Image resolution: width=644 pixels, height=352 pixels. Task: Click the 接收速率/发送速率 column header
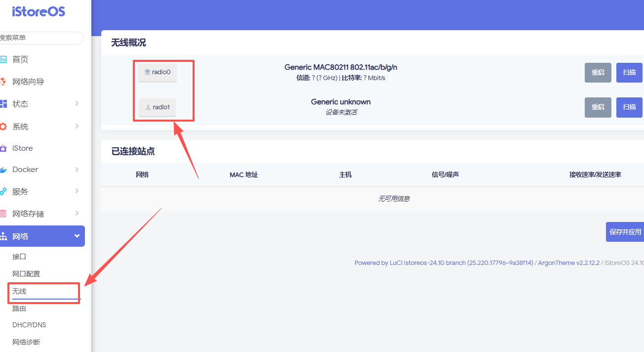[x=595, y=175]
